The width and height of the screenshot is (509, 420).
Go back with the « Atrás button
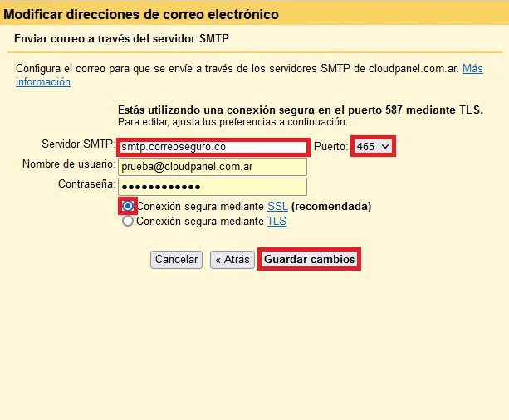(x=232, y=260)
